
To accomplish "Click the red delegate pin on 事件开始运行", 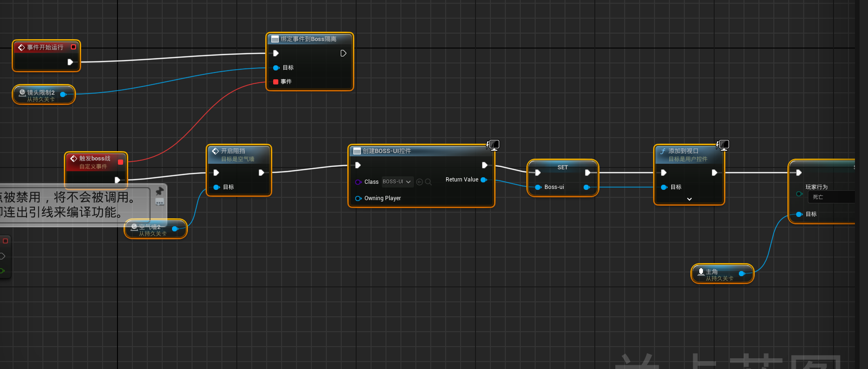I will [x=73, y=47].
